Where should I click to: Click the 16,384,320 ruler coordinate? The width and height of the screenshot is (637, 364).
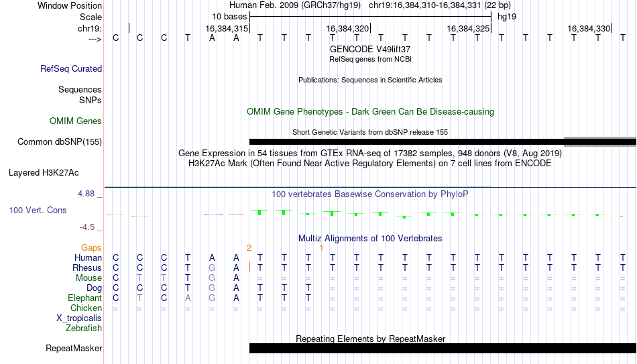coord(347,28)
